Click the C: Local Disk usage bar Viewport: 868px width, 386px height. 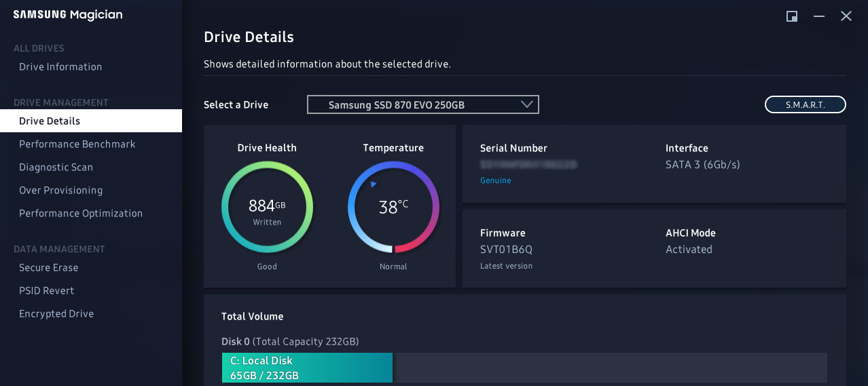pos(307,368)
